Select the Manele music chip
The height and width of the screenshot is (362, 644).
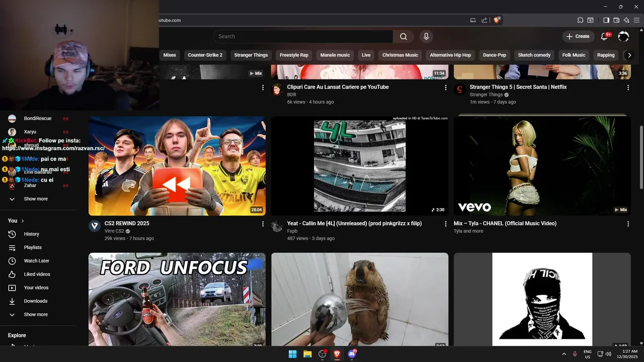pyautogui.click(x=335, y=55)
